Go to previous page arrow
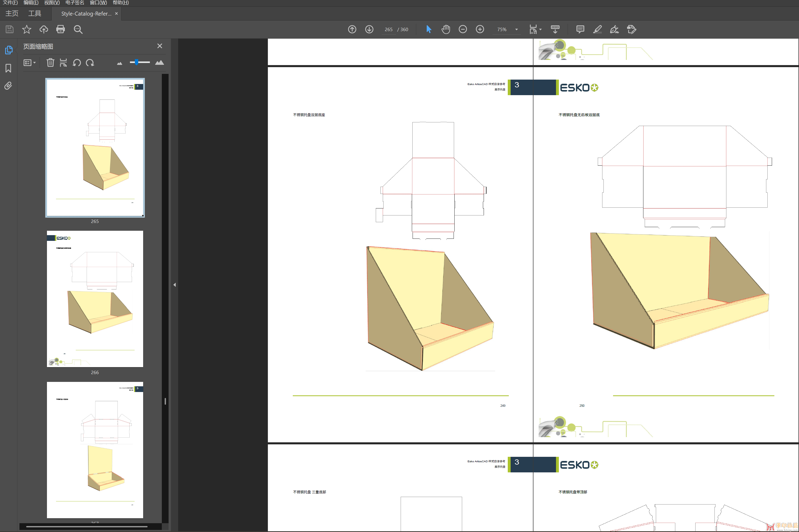799x532 pixels. coord(352,30)
